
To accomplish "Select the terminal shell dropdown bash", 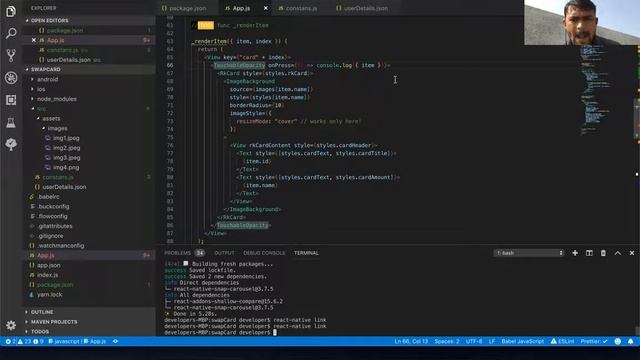I will [529, 253].
